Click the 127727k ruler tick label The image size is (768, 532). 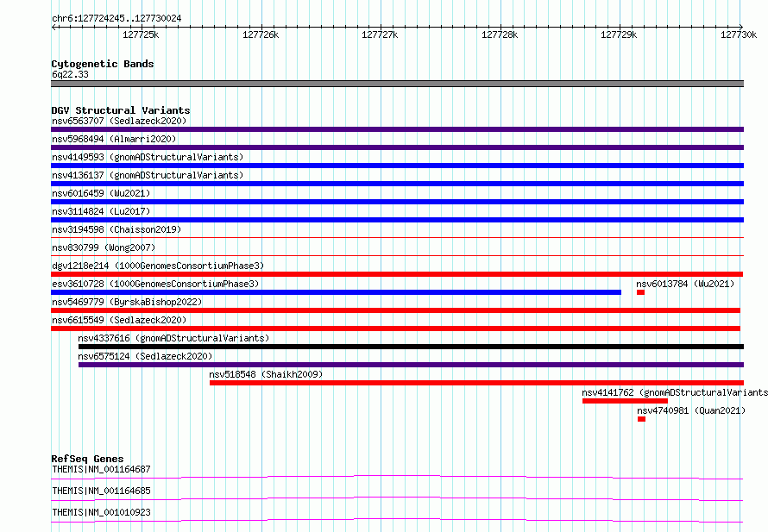coord(380,34)
